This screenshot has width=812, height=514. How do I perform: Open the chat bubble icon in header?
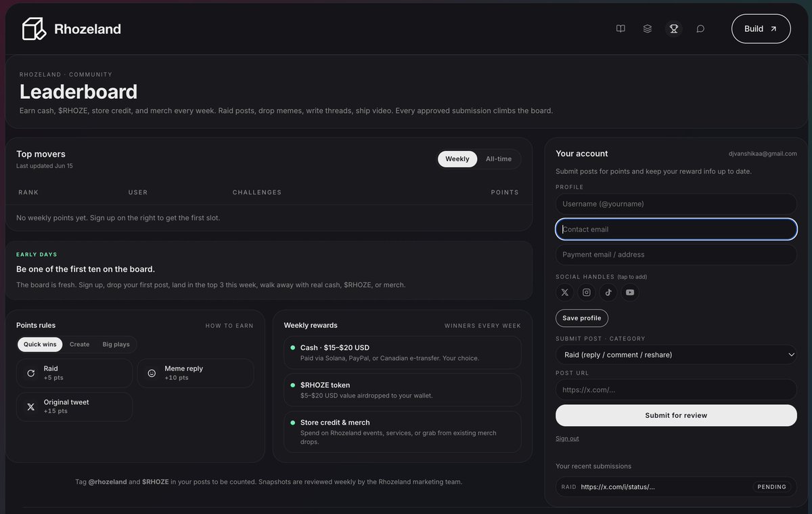[x=700, y=28]
